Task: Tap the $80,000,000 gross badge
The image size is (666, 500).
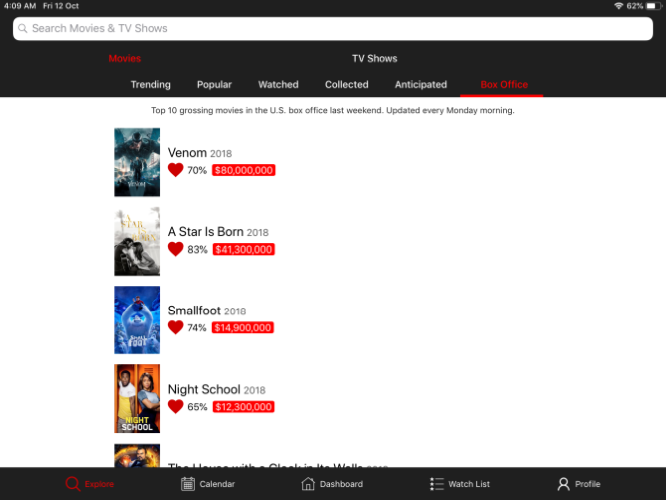Action: [x=244, y=170]
